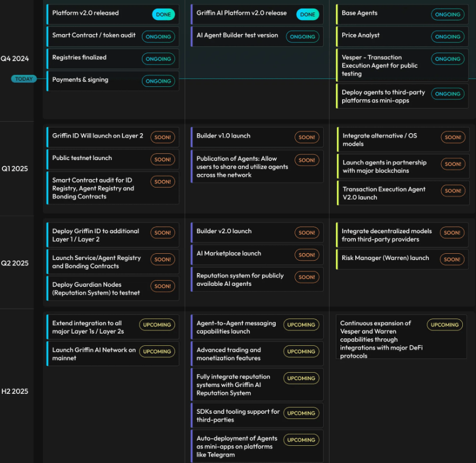The width and height of the screenshot is (476, 463).
Task: Click ONGOING badge beside Registries finalized
Action: point(158,59)
